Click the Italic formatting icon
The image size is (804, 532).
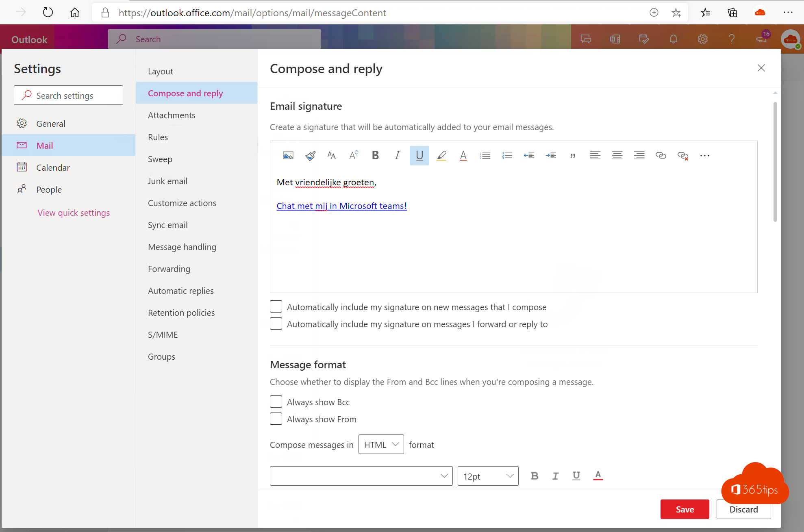tap(397, 156)
